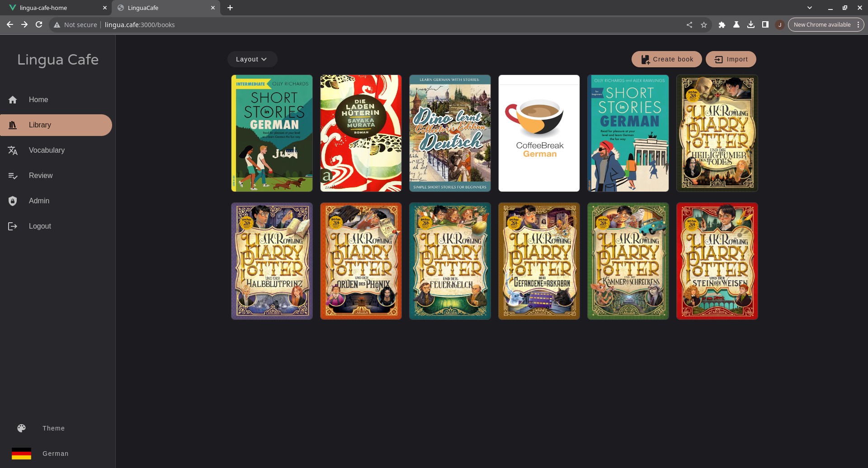
Task: Click the Vocabulary translate icon
Action: [x=13, y=150]
